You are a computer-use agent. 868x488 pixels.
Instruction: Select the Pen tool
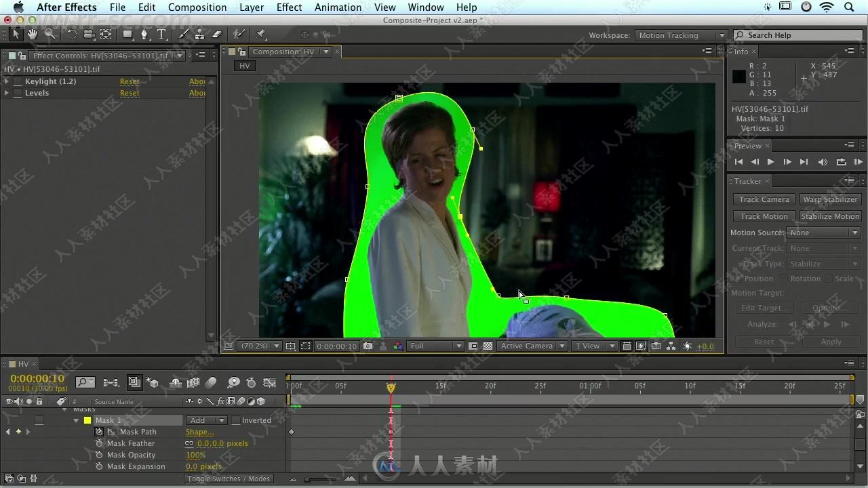click(144, 34)
